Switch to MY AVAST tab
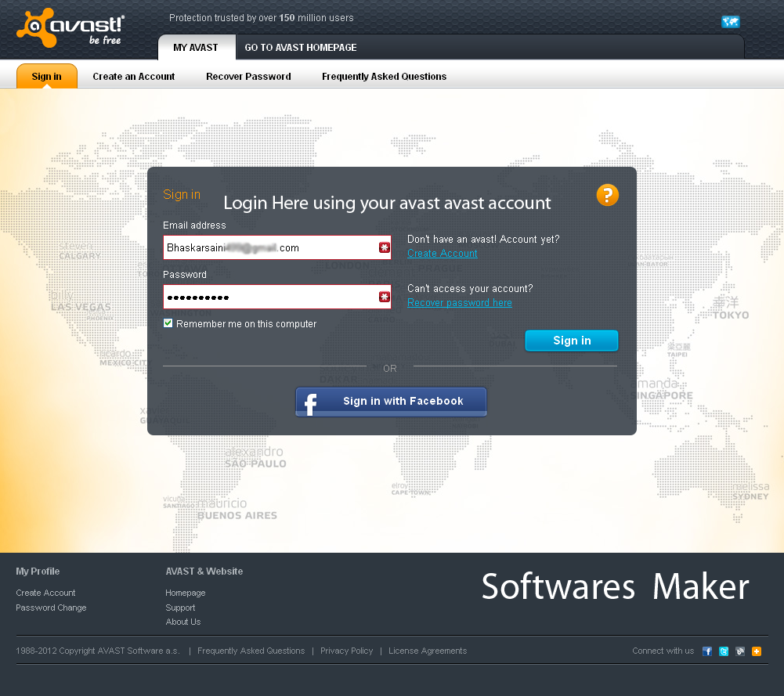The height and width of the screenshot is (696, 784). (x=196, y=48)
